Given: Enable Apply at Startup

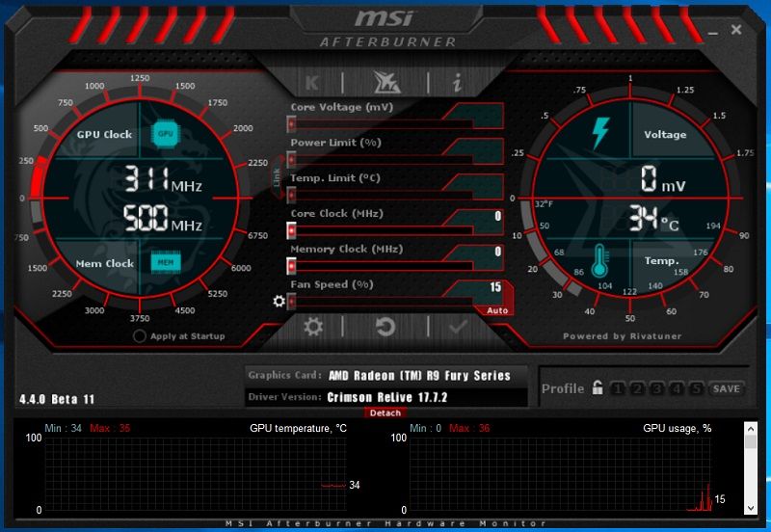Looking at the screenshot, I should tap(140, 336).
